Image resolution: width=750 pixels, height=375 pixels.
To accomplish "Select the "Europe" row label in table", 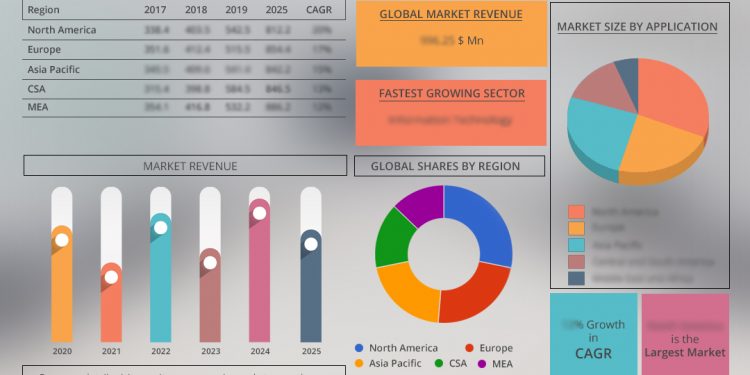I will click(x=44, y=49).
